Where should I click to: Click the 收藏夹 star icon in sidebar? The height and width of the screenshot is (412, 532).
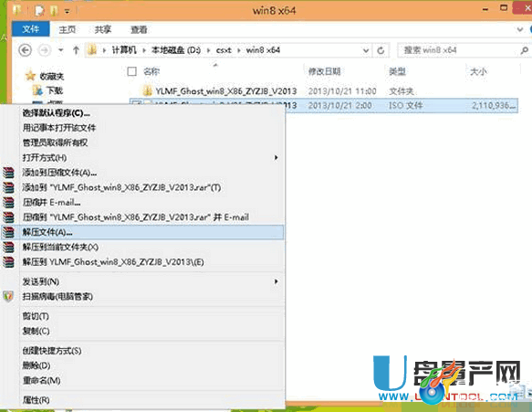tap(30, 76)
